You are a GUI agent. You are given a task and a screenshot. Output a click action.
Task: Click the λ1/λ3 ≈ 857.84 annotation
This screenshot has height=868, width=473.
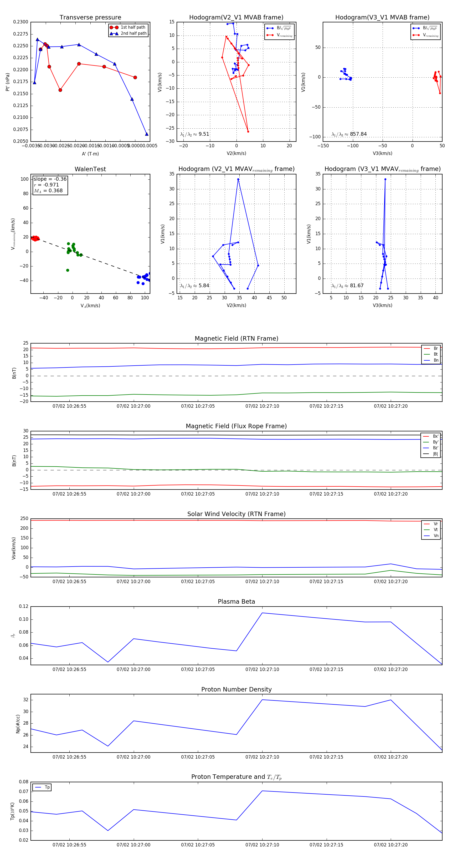[349, 134]
